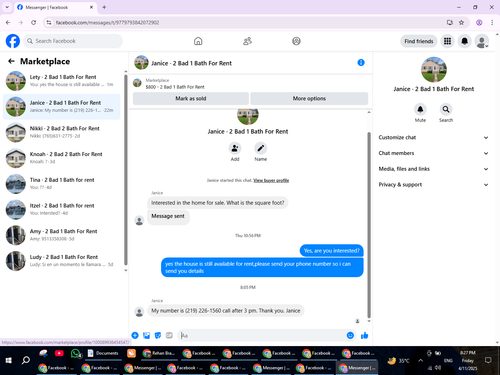This screenshot has height=375, width=500.
Task: Click the conversation list scrollbar
Action: point(125,170)
